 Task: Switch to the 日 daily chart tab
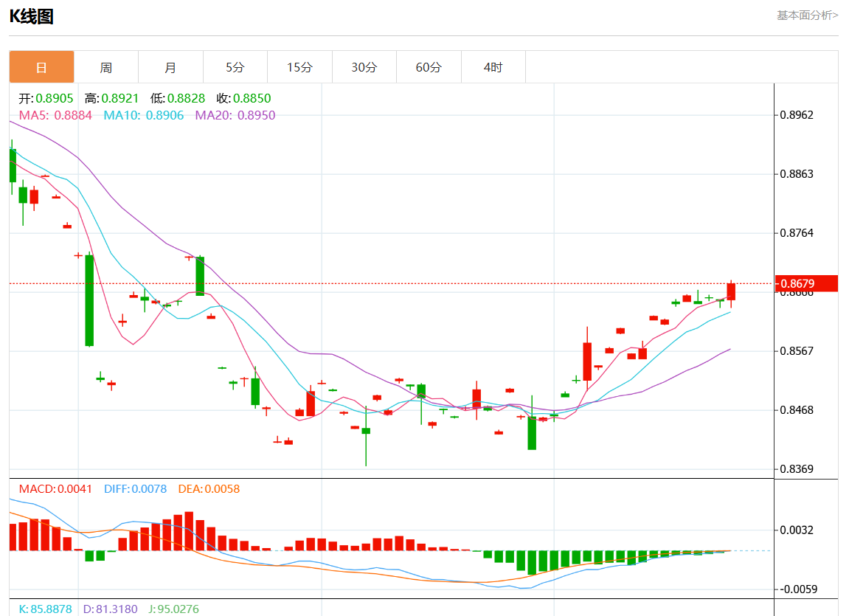[41, 67]
